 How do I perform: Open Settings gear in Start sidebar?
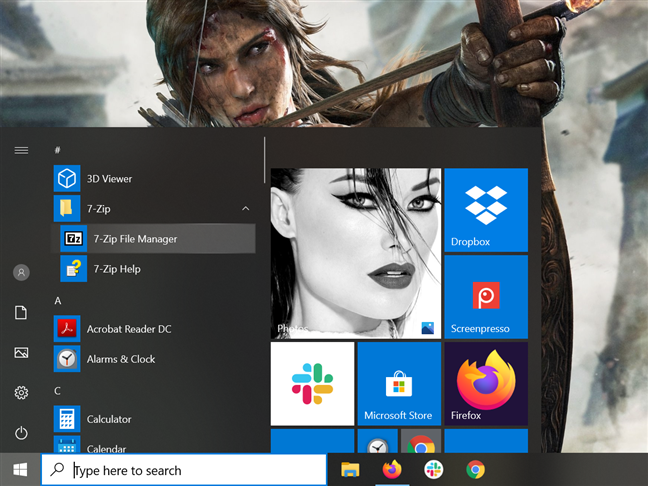coord(21,392)
